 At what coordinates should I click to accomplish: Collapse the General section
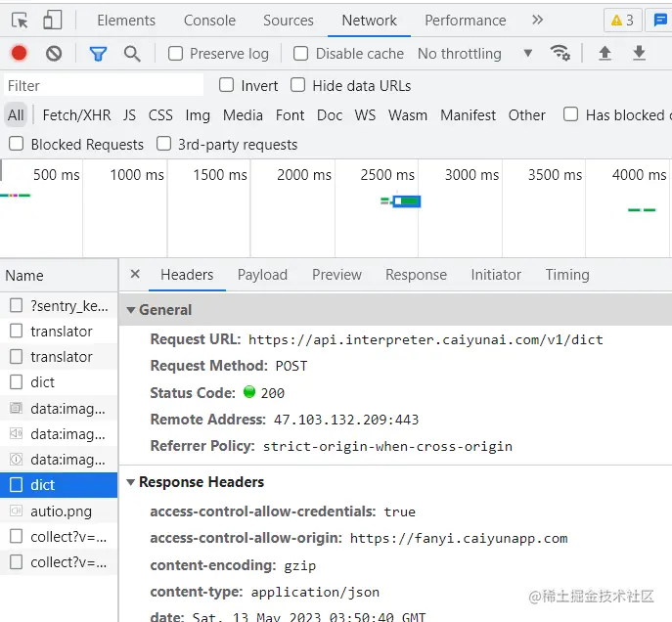131,310
